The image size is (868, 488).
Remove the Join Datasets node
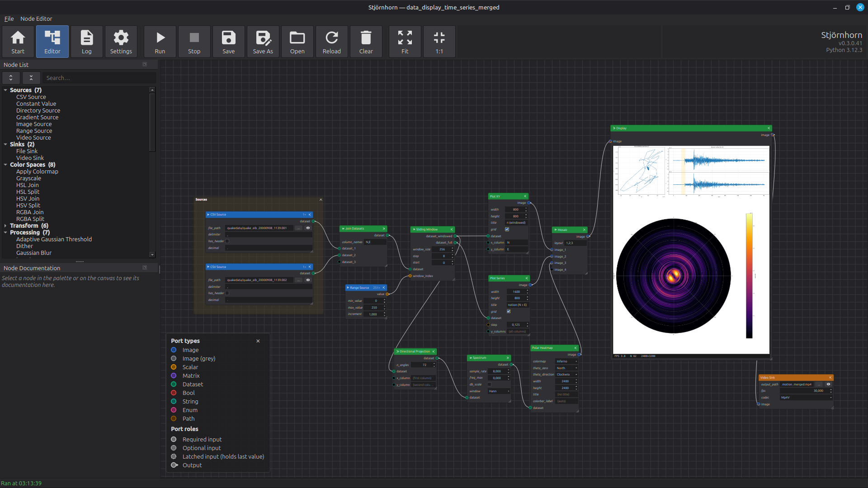pos(384,229)
